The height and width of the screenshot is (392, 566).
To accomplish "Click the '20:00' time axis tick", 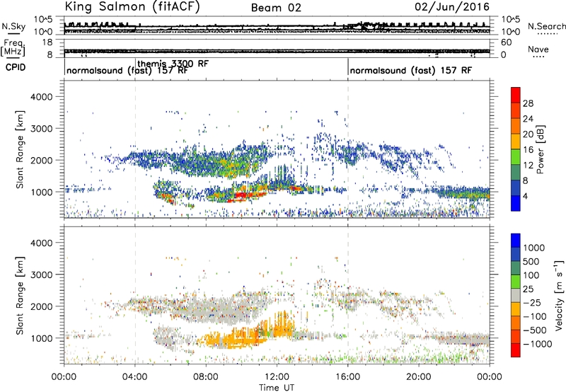I will 419,377.
